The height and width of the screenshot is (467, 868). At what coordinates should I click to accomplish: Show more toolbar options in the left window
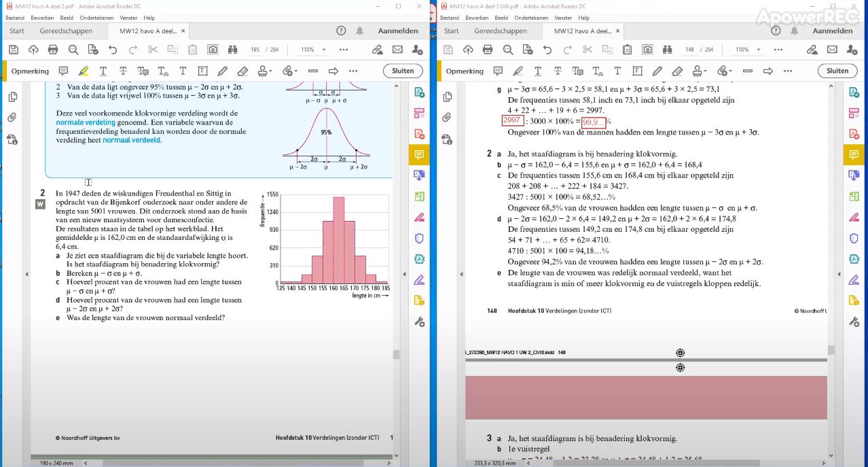click(344, 50)
